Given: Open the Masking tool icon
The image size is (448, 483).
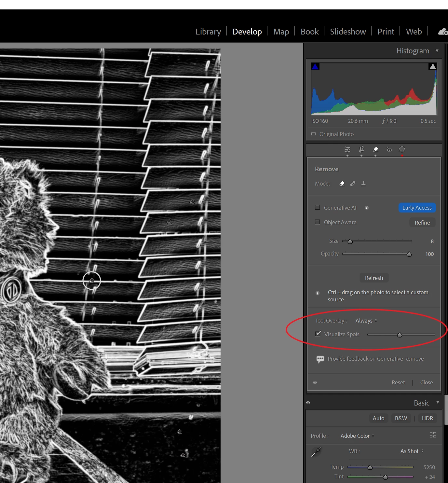Looking at the screenshot, I should tap(402, 149).
